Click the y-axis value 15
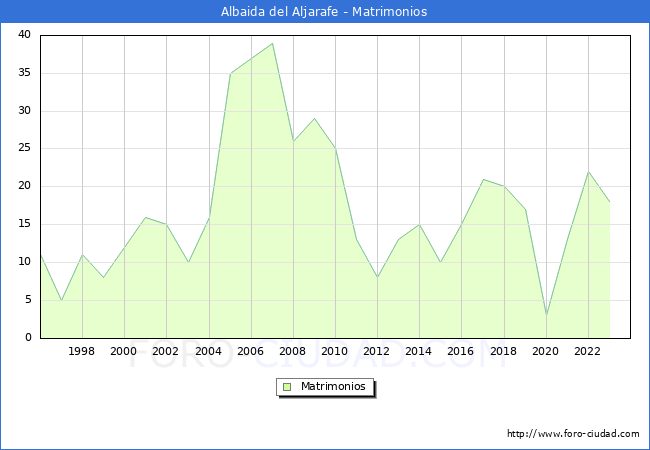This screenshot has height=450, width=650. [24, 224]
